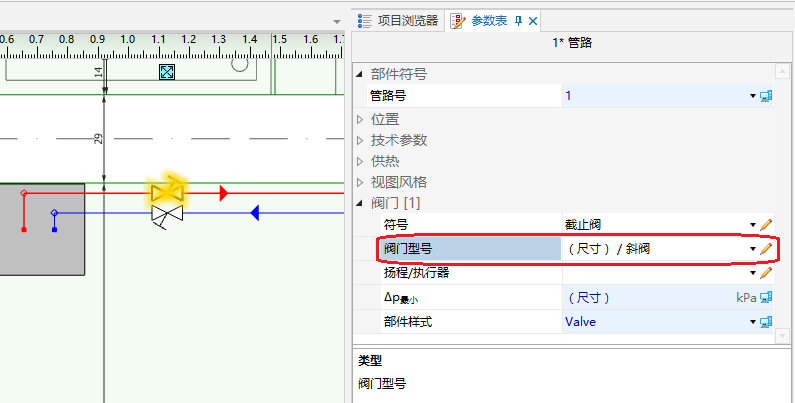795x403 pixels.
Task: Open the 部件样式 Valve dropdown
Action: coord(752,322)
